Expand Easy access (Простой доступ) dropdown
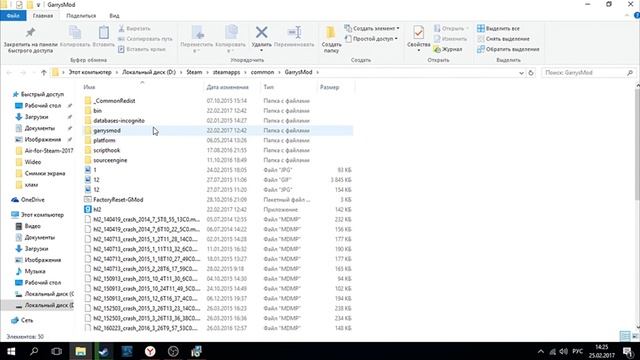This screenshot has width=640, height=360. pos(396,39)
